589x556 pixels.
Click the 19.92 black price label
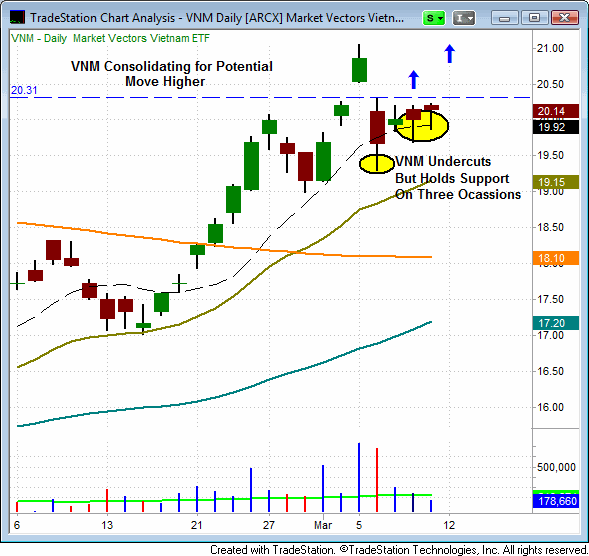(x=556, y=127)
